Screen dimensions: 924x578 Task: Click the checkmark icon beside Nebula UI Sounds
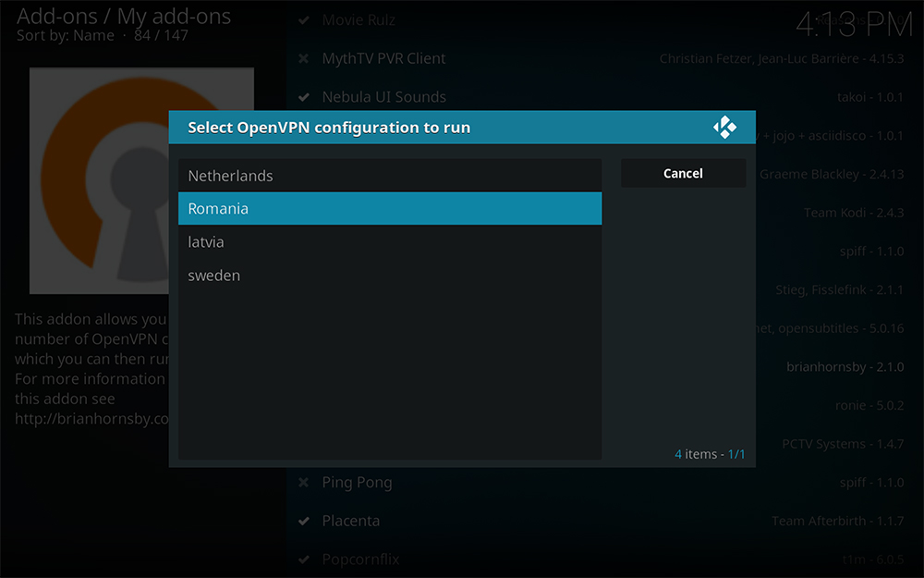[x=303, y=97]
